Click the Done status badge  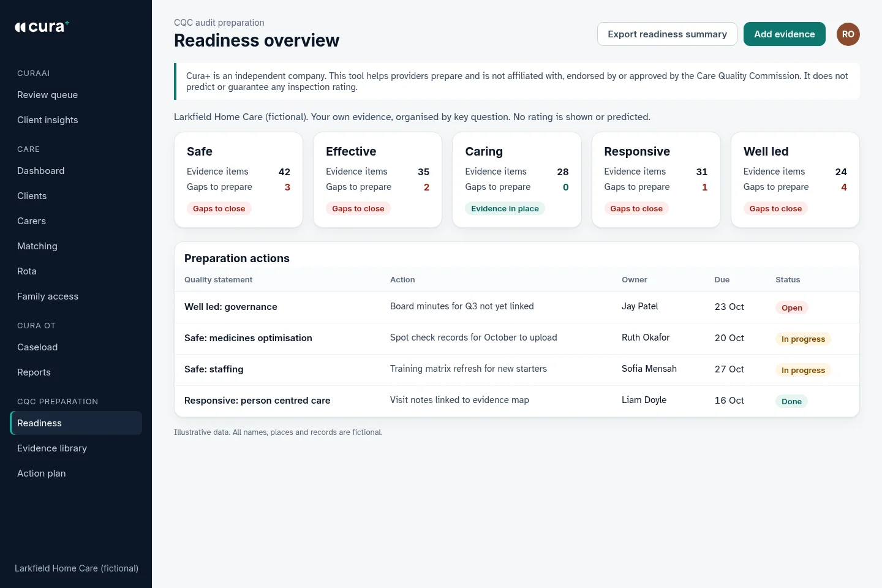coord(791,402)
